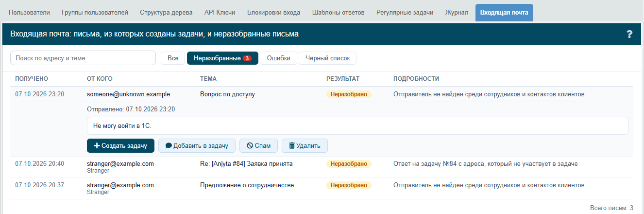Viewport: 644px width, 214px height.
Task: Select the Все filter
Action: pos(173,58)
